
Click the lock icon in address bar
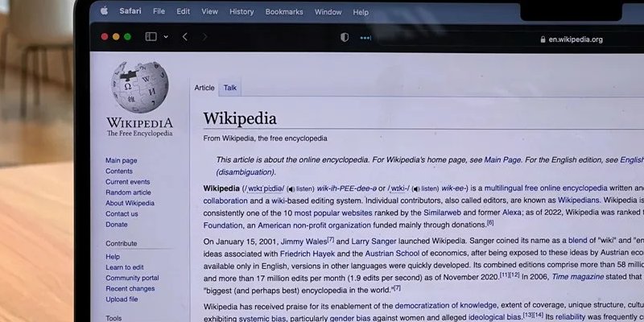tap(543, 39)
